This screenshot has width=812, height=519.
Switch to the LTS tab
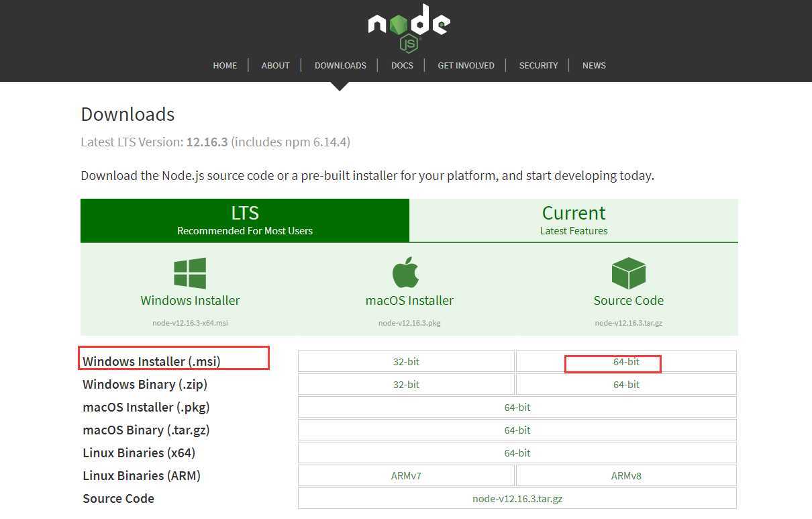245,220
